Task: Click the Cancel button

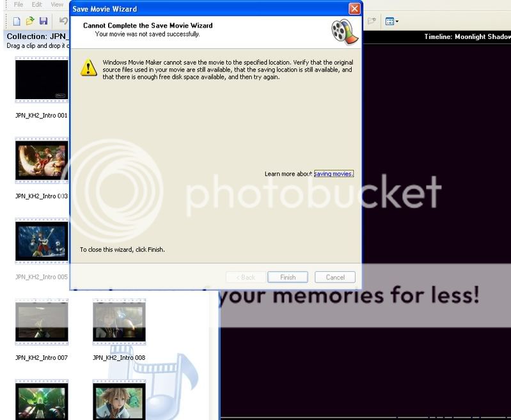Action: coord(335,277)
